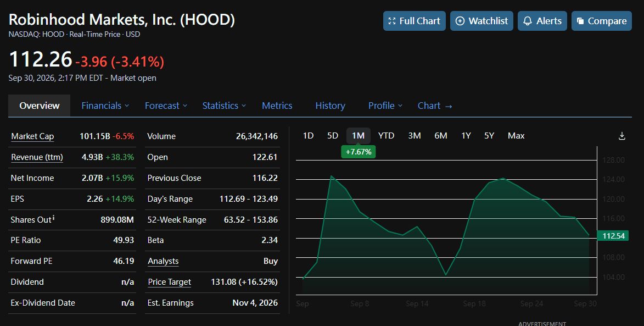Image resolution: width=644 pixels, height=326 pixels.
Task: Click the Beta value 2.34
Action: [270, 240]
